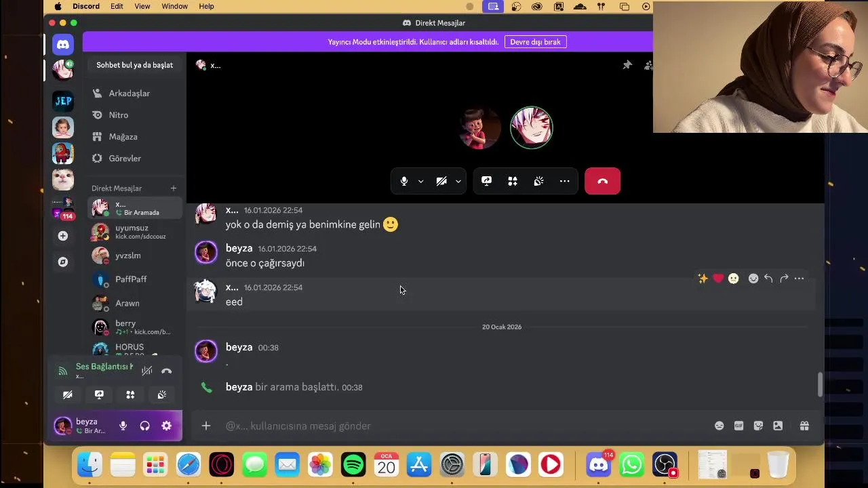The image size is (868, 488).
Task: Add super reaction sparkle to eed message
Action: 703,279
